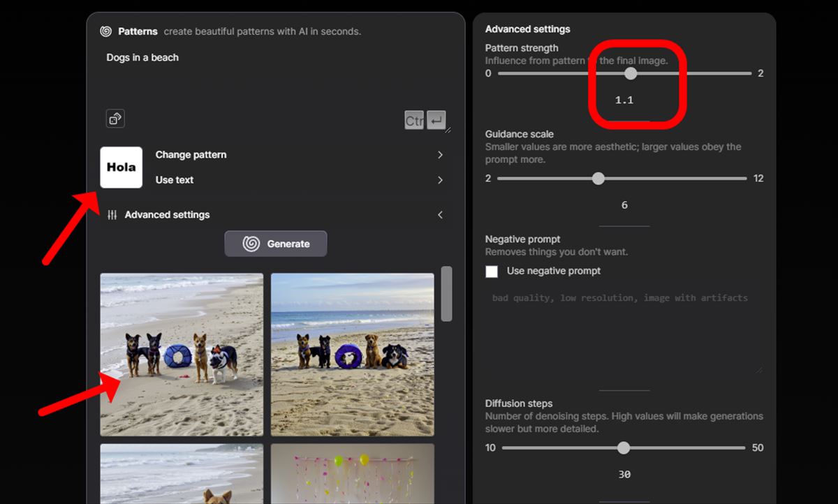Screen dimensions: 838x504
Task: Click the "12" maximum label of Guidance scale
Action: [758, 179]
